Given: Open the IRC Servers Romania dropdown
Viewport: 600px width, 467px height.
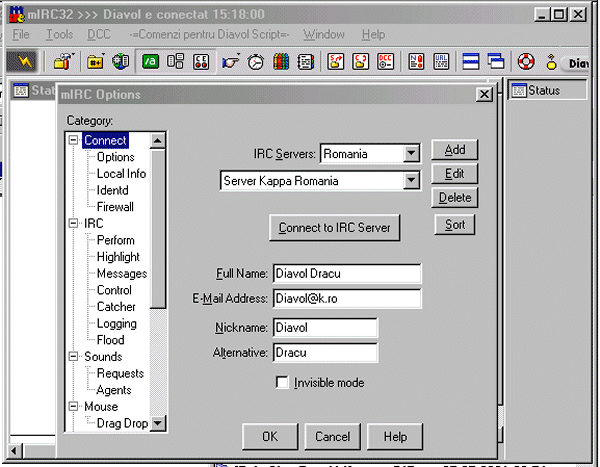Looking at the screenshot, I should tap(411, 153).
